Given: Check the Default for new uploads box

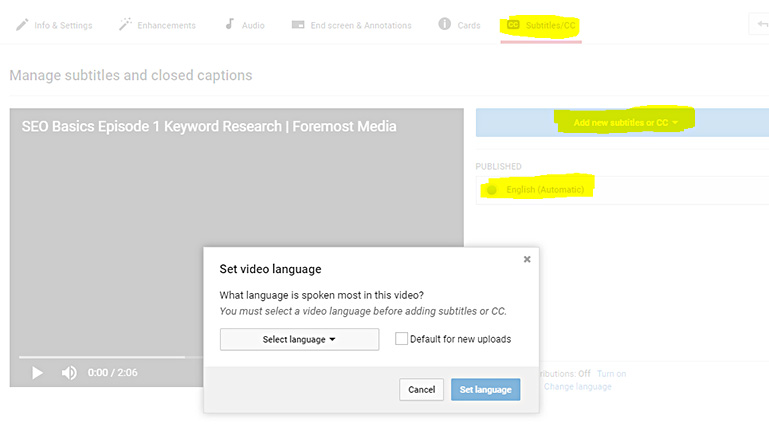Looking at the screenshot, I should tap(402, 339).
